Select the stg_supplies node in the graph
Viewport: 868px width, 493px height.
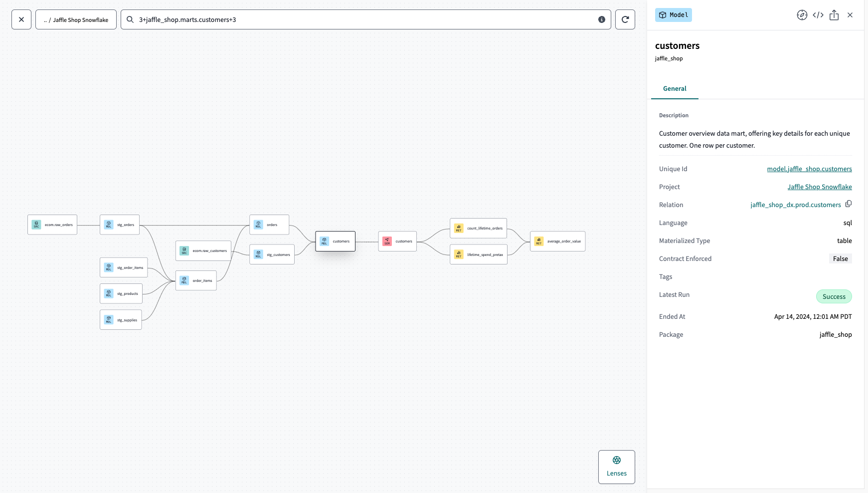[x=121, y=320]
